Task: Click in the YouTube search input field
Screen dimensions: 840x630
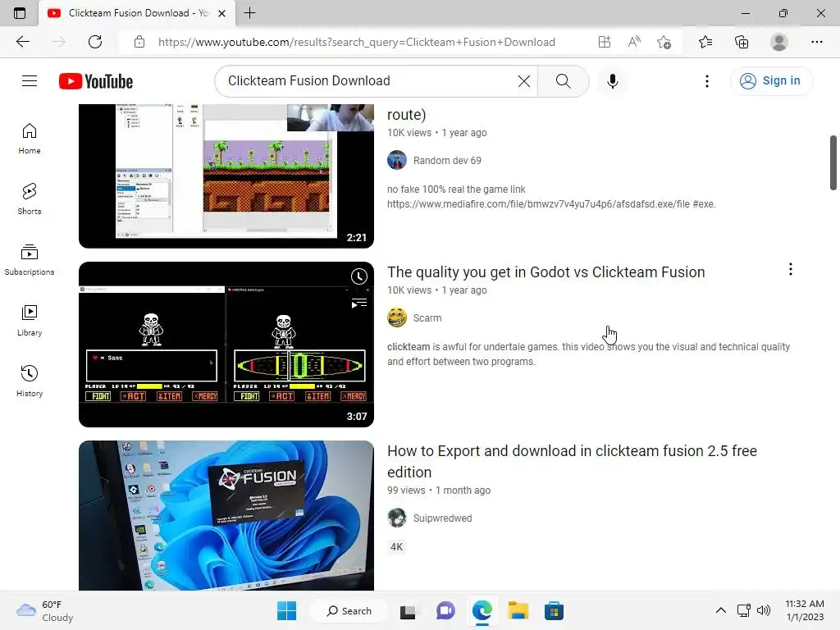Action: [370, 81]
